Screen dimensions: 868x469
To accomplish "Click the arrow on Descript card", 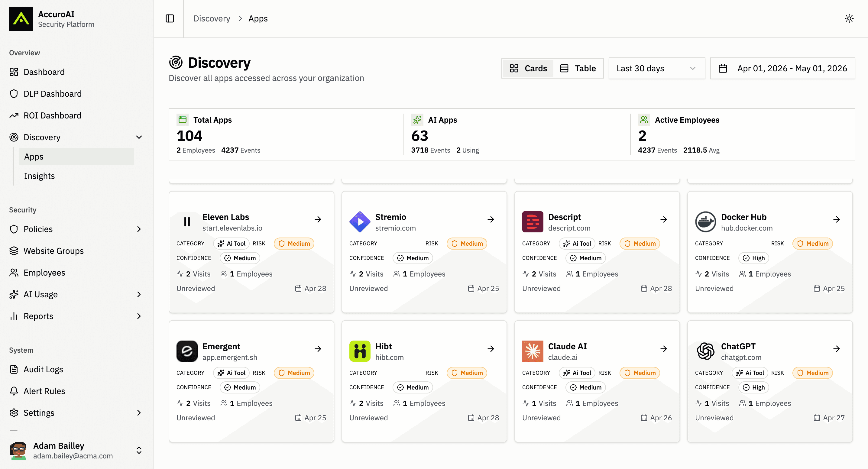I will point(663,219).
